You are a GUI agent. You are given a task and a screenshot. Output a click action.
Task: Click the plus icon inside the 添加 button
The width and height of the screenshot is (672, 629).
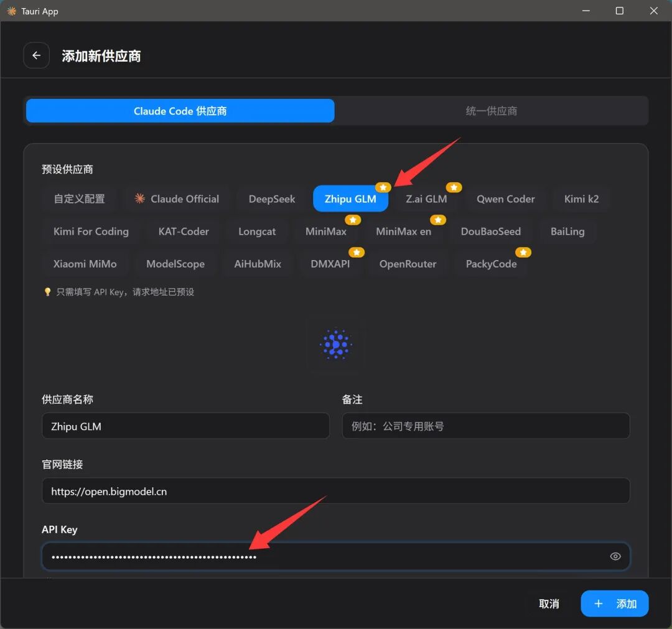[599, 603]
